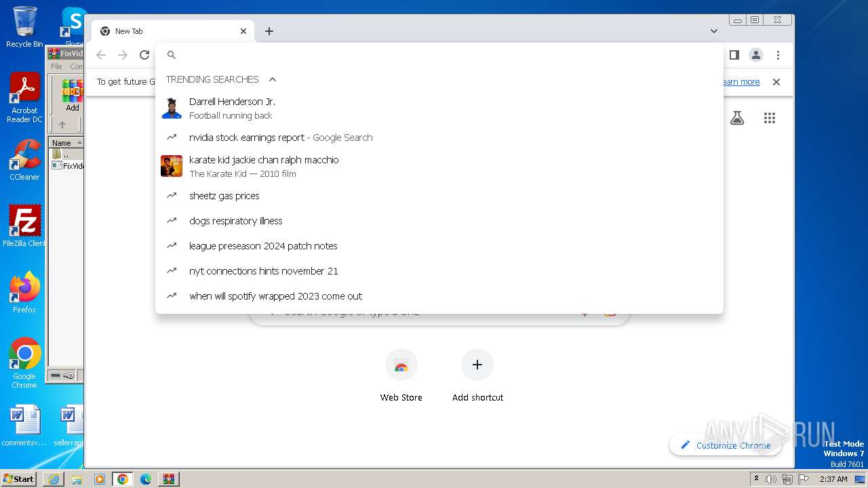Open the Web Store shortcut
This screenshot has width=868, height=488.
[401, 376]
